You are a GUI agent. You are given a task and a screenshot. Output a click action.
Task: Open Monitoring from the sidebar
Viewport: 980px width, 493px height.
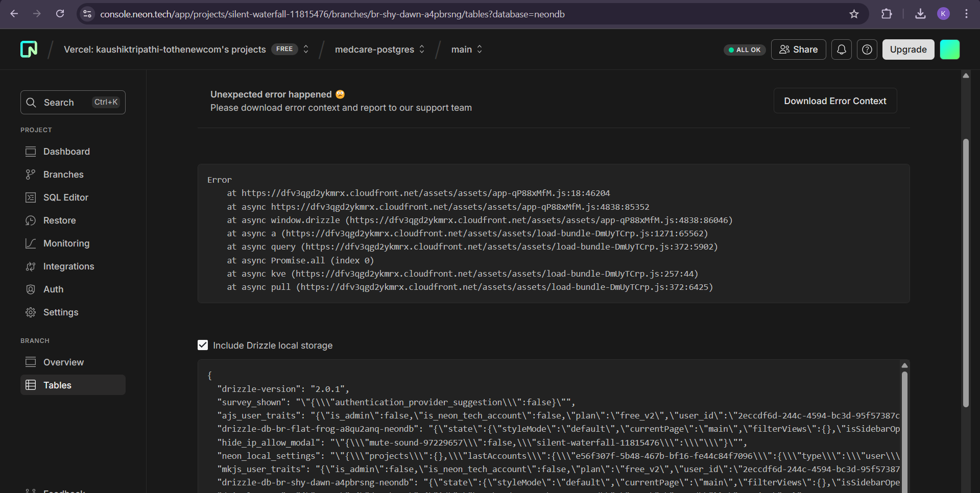click(73, 243)
